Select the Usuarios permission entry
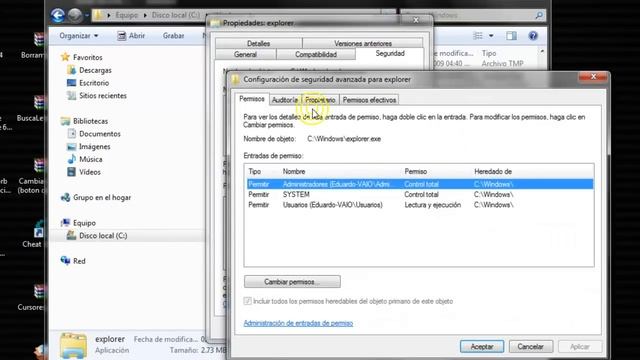The height and width of the screenshot is (360, 640). point(420,205)
